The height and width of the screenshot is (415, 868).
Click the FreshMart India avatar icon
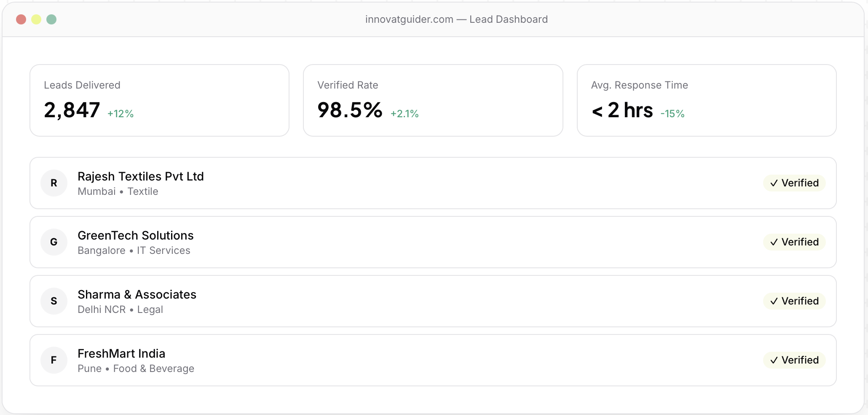tap(54, 360)
